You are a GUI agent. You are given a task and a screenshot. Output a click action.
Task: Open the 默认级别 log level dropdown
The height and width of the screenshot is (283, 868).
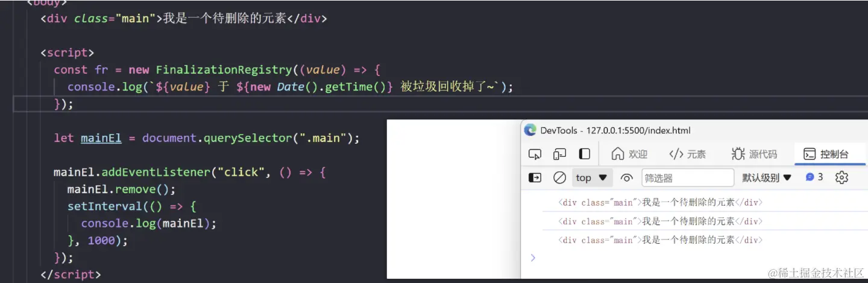coord(767,177)
